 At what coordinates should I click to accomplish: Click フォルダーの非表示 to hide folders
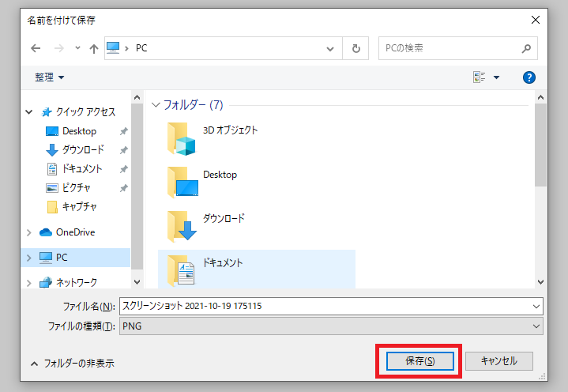point(73,363)
